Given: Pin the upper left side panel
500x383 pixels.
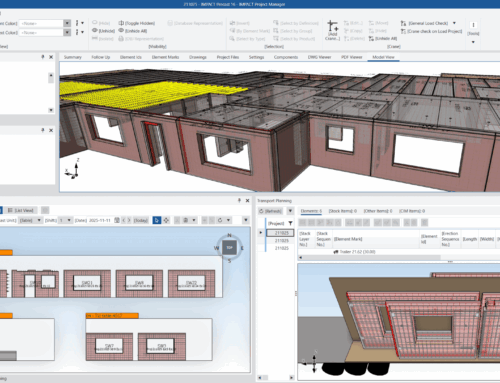Looking at the screenshot, I should click(43, 57).
